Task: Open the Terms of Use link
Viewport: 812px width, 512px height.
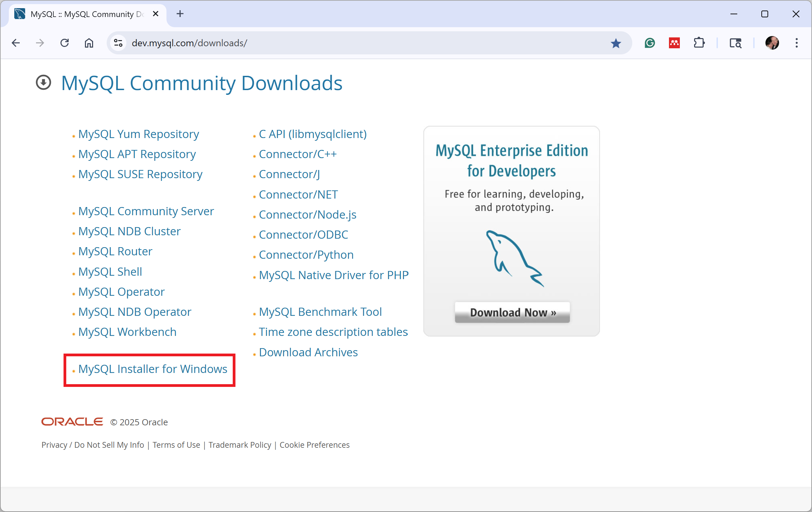Action: pos(176,445)
